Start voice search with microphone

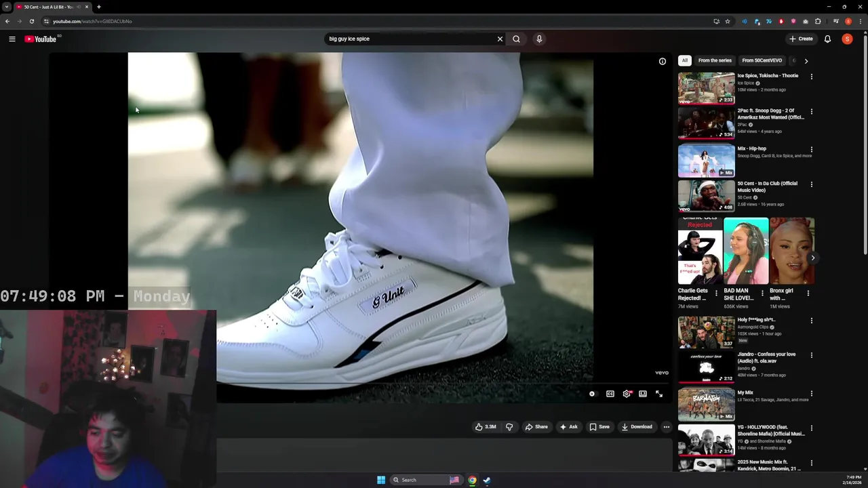pyautogui.click(x=539, y=39)
